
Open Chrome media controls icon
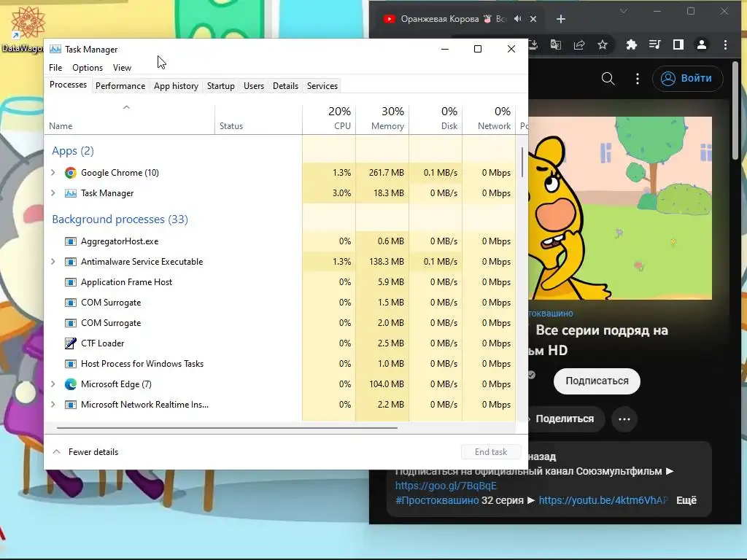coord(655,44)
